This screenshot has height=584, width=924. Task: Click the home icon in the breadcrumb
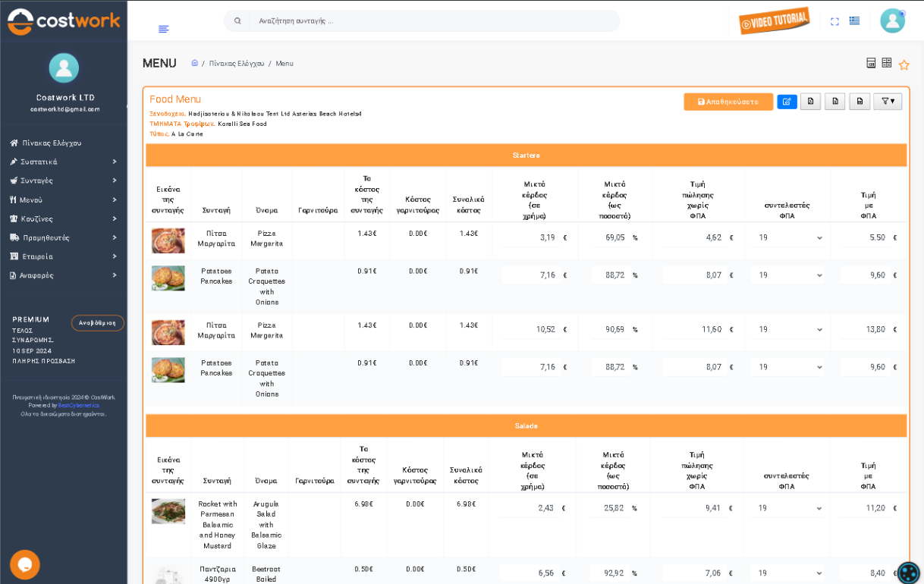click(x=194, y=63)
